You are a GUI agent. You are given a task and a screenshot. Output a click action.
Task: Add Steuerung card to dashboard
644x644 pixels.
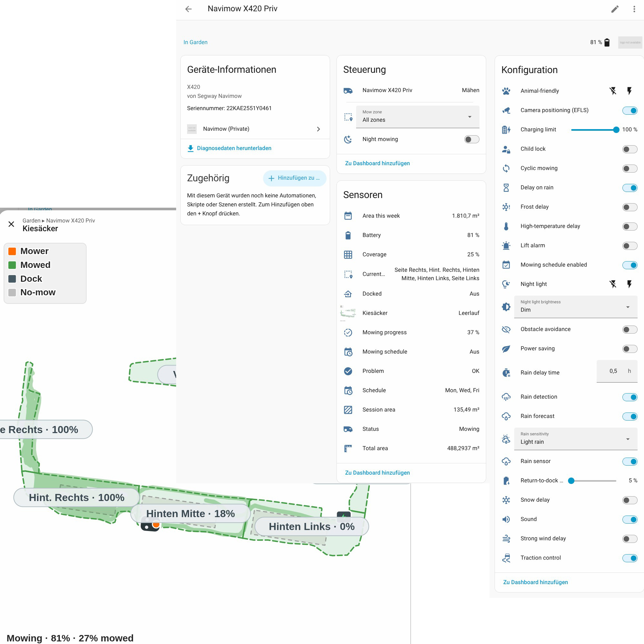(x=377, y=163)
